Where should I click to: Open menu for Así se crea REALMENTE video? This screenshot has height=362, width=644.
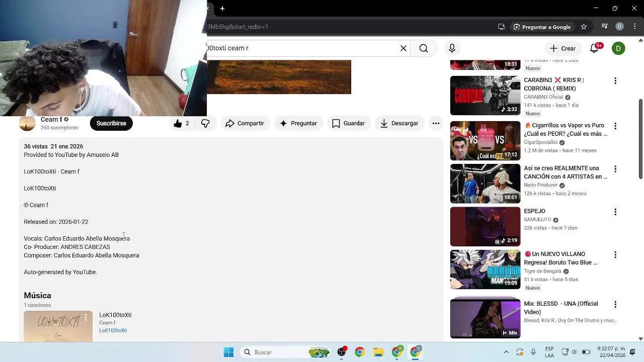615,169
